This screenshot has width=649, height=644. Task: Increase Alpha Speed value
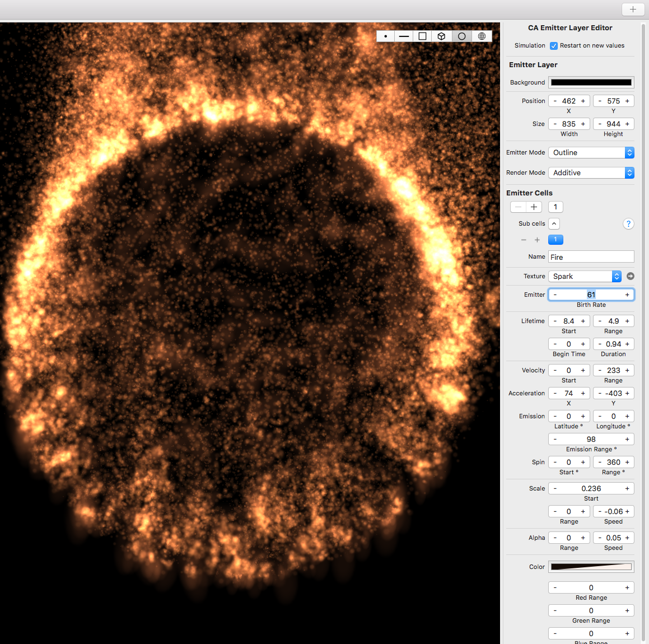627,538
